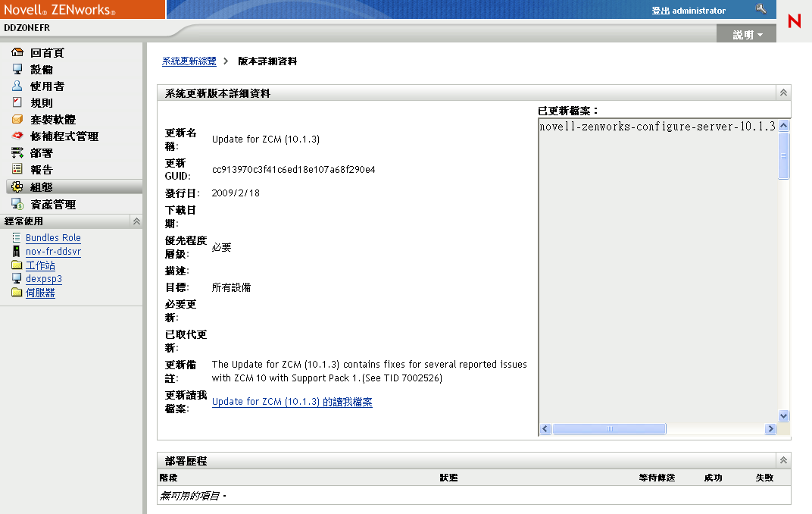This screenshot has height=514, width=812.
Task: Open the 說明 help dropdown
Action: tap(747, 35)
